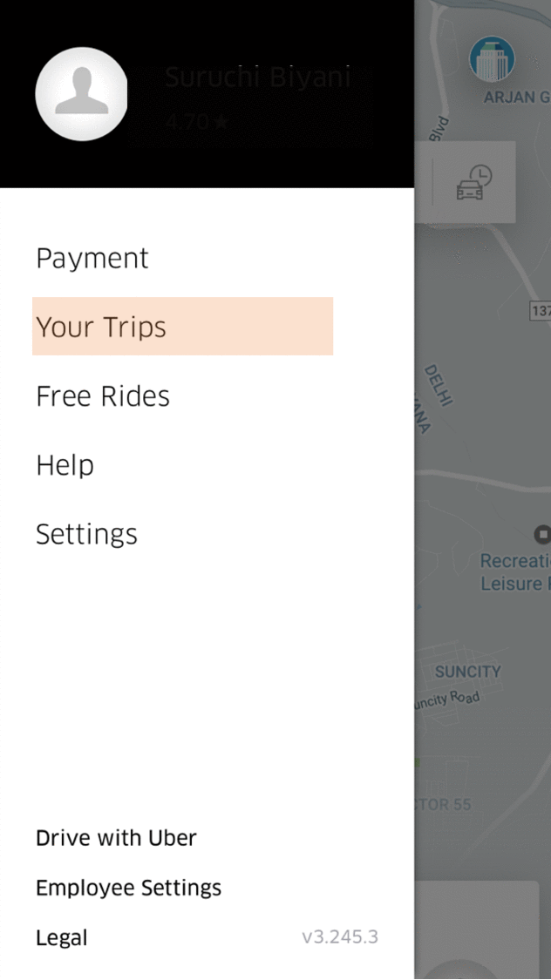Tap the SUNCITY label on map
This screenshot has width=551, height=980.
[x=468, y=672]
